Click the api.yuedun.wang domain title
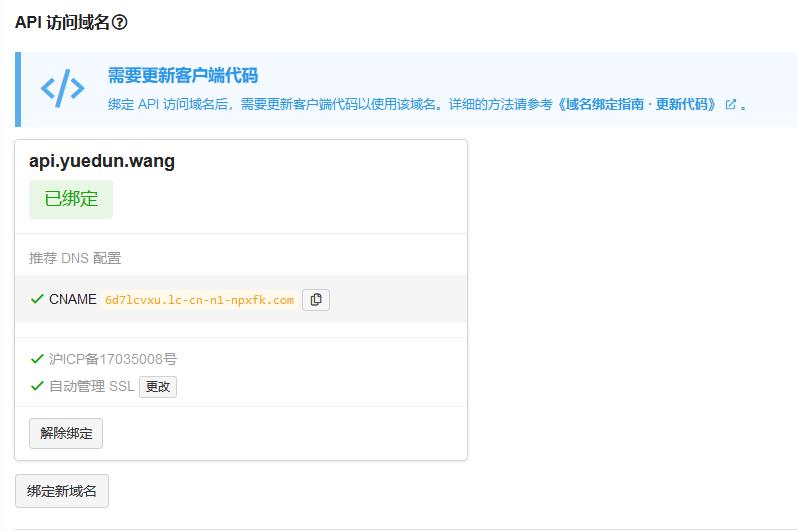 coord(102,161)
